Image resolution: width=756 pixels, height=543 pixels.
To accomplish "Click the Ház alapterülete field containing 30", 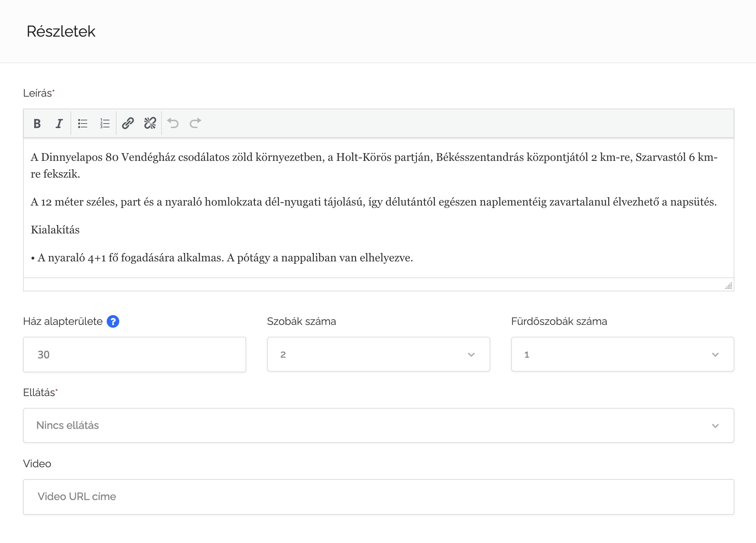I will [135, 355].
